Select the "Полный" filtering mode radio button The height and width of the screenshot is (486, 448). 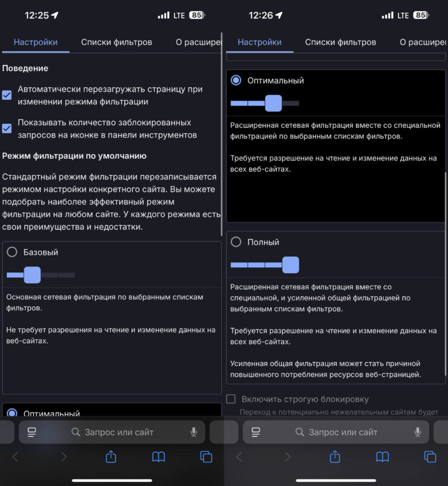(236, 242)
